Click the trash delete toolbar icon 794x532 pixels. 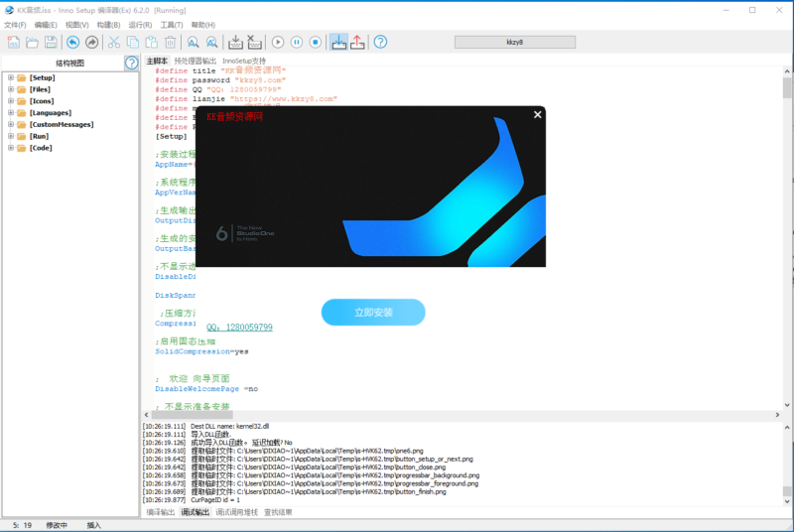coord(171,42)
